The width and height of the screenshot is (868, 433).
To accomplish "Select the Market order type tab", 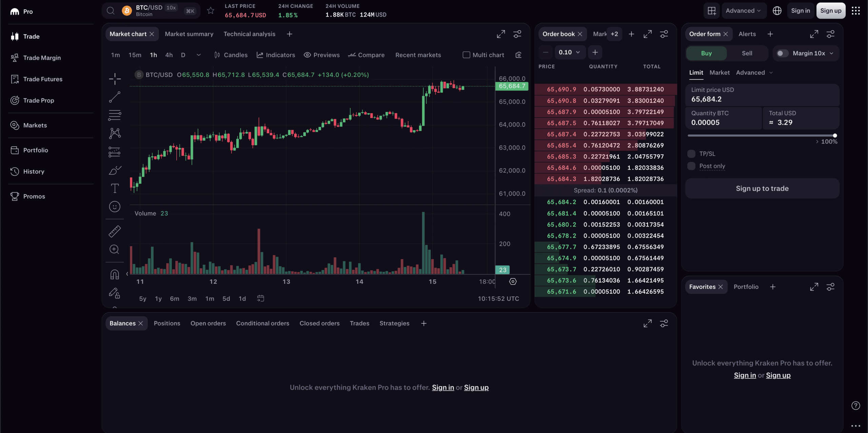I will (719, 73).
